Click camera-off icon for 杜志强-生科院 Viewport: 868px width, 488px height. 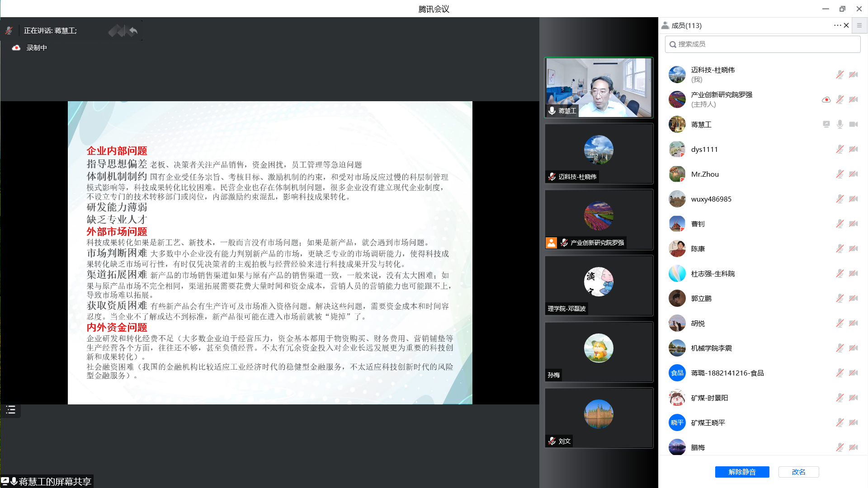(x=853, y=273)
